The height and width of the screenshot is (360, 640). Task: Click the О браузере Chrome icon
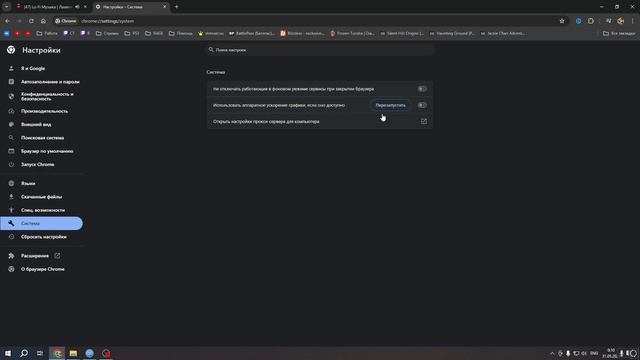11,269
